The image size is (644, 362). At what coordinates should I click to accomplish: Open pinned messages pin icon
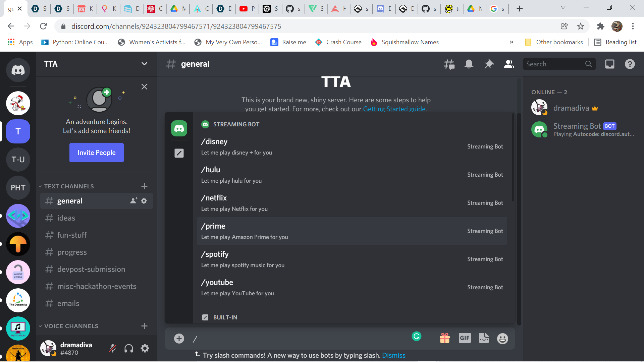click(489, 64)
